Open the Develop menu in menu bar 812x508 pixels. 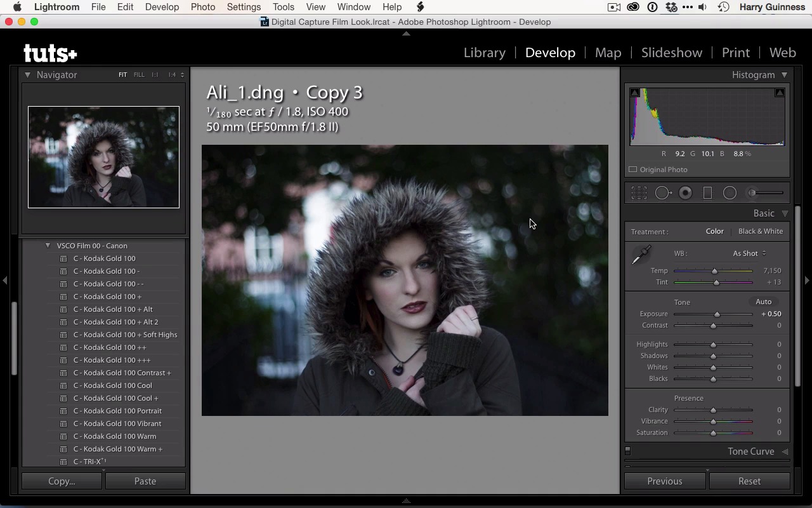coord(162,7)
